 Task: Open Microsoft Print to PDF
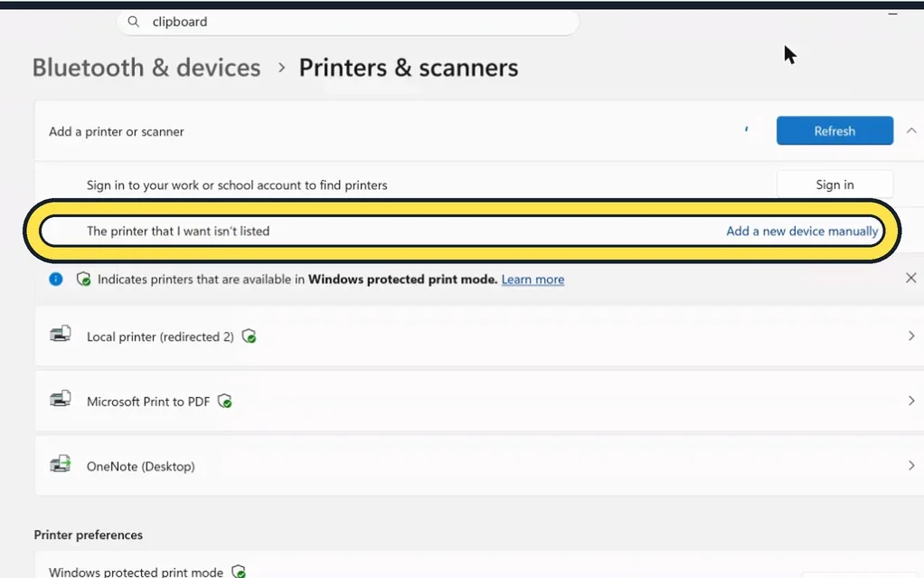(478, 401)
